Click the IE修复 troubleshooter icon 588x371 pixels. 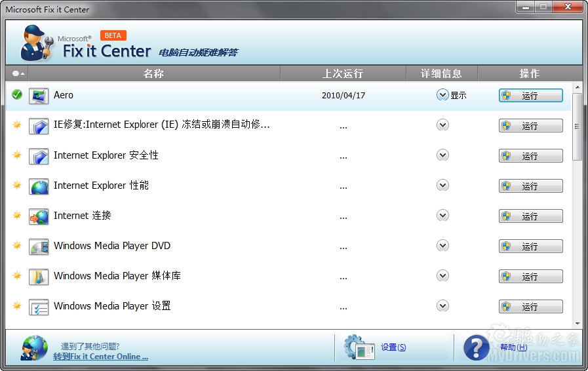[x=39, y=126]
